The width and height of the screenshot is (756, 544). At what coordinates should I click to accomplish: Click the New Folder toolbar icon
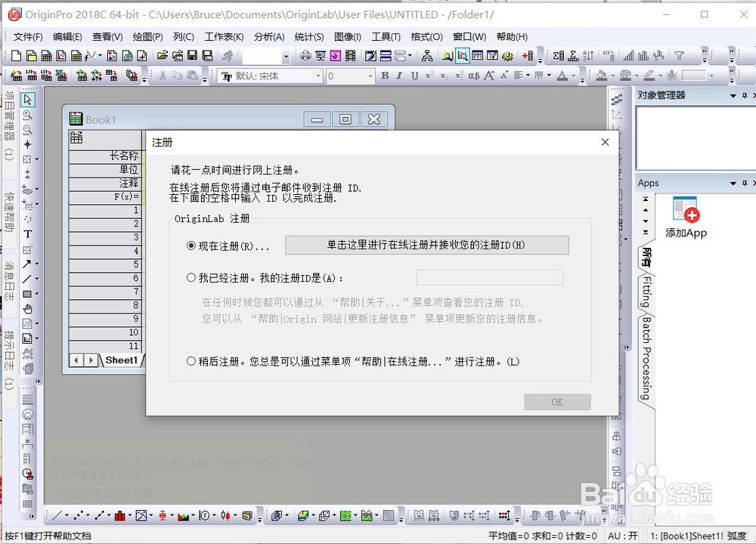pyautogui.click(x=31, y=56)
